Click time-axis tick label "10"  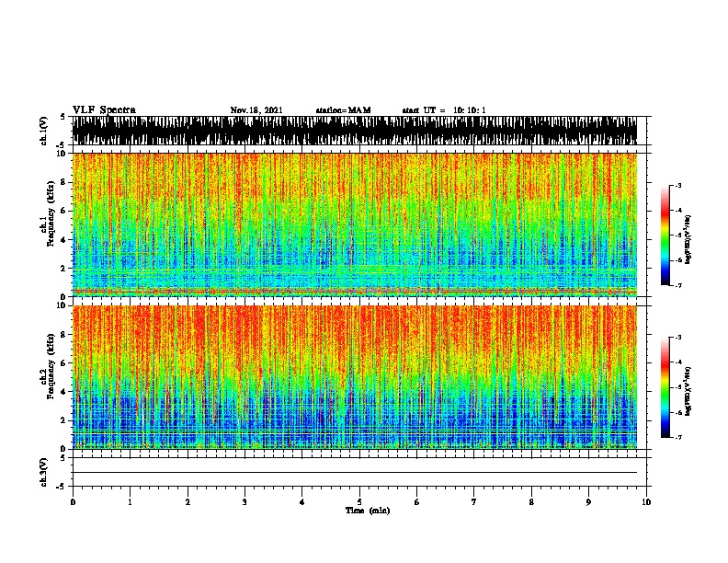coord(646,502)
